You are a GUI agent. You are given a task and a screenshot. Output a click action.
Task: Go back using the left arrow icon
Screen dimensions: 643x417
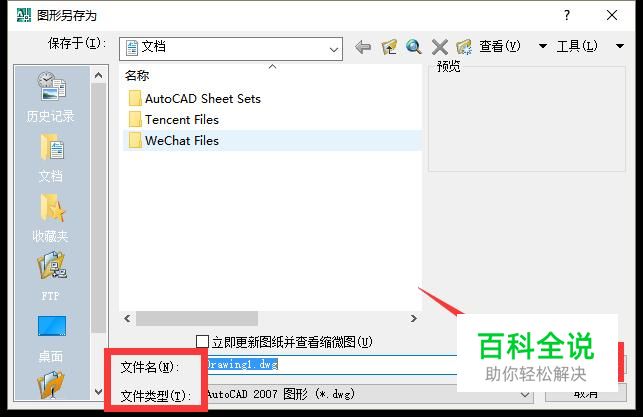click(x=363, y=47)
